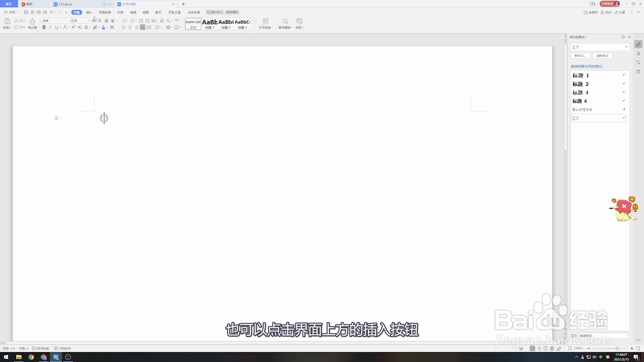Select the center align icon
Image resolution: width=644 pixels, height=362 pixels.
click(130, 27)
